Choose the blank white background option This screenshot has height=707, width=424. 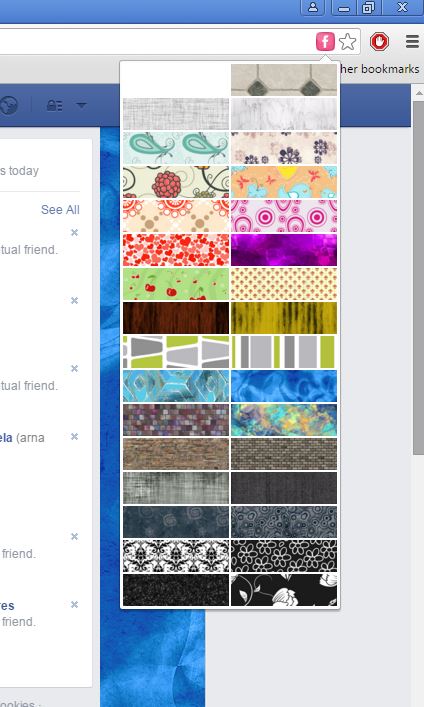(176, 80)
